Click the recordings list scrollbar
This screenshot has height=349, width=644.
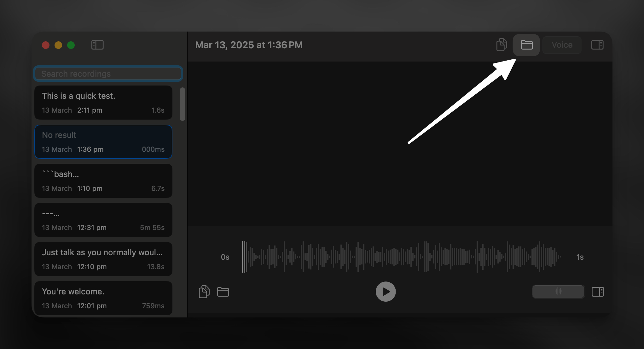182,104
